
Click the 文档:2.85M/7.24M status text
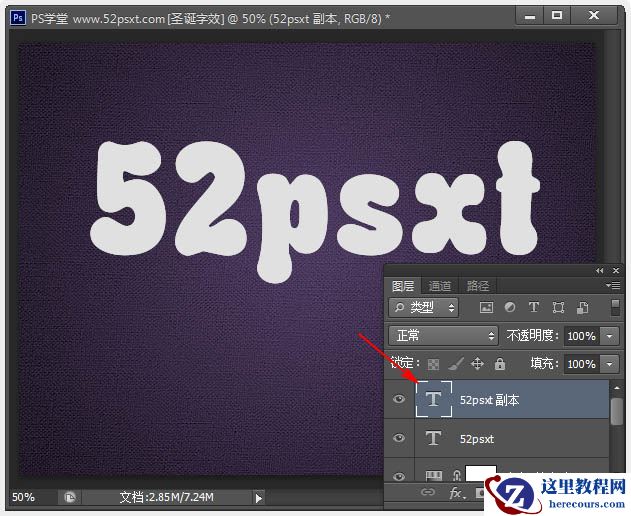[x=167, y=497]
